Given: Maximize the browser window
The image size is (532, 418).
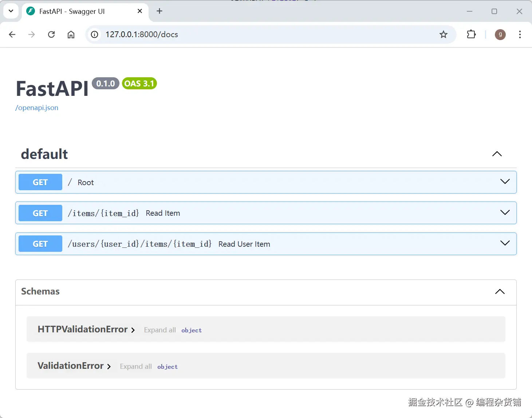Looking at the screenshot, I should (x=494, y=11).
